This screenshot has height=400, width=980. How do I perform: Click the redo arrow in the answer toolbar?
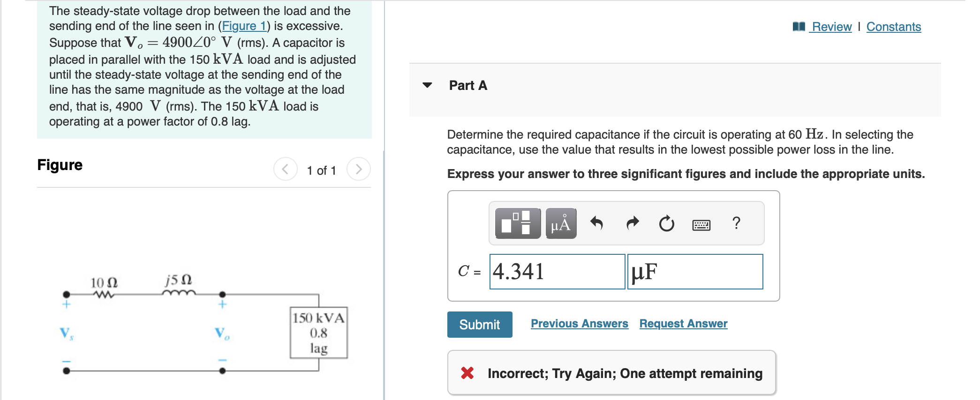tap(632, 223)
